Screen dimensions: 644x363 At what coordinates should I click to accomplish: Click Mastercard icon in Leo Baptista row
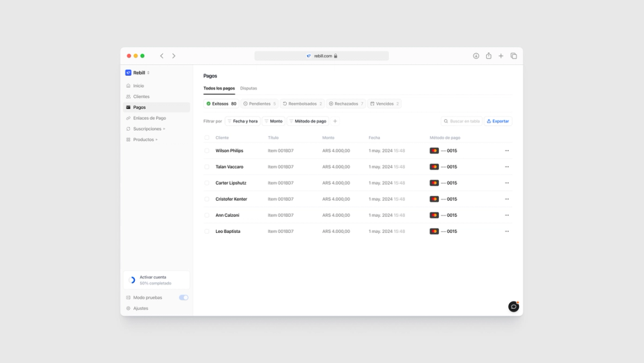click(434, 232)
